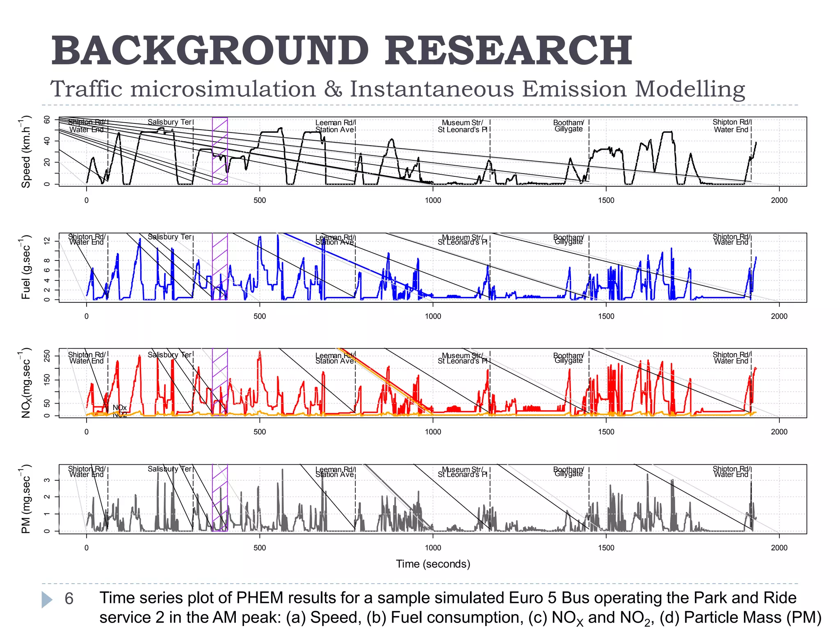Click Leeman Rd/Station Ave label in the PM plot

335,472
